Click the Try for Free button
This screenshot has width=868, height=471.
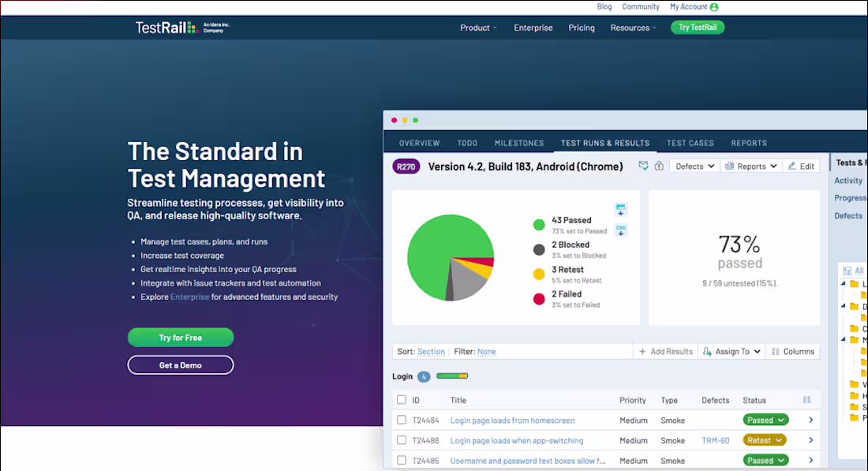(180, 337)
